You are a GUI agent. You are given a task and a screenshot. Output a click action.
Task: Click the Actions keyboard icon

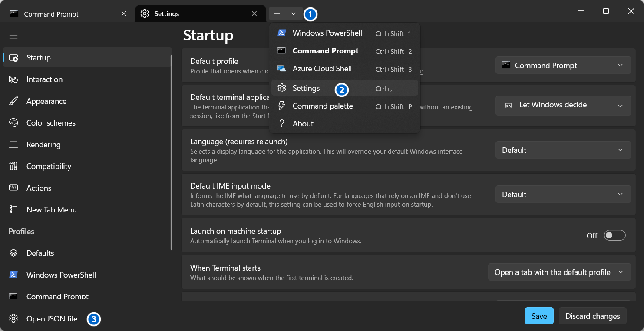click(13, 188)
